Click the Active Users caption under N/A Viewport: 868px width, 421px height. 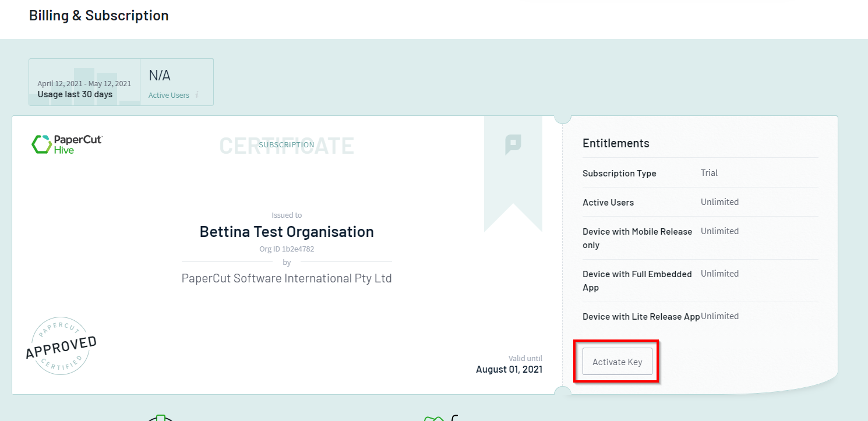coord(169,95)
